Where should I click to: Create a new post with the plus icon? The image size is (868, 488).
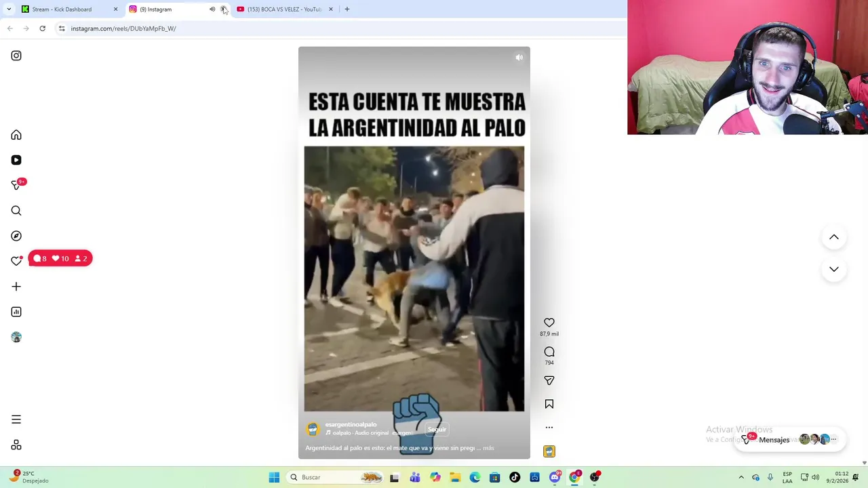pos(16,287)
